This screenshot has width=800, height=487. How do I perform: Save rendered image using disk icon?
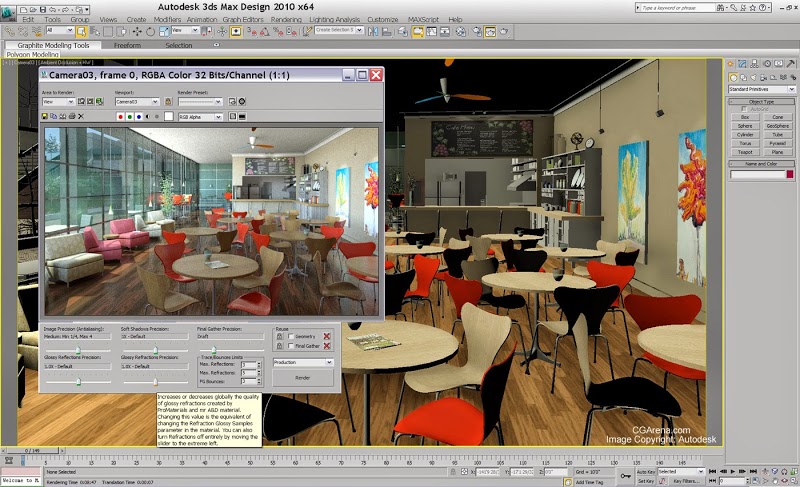pyautogui.click(x=44, y=116)
